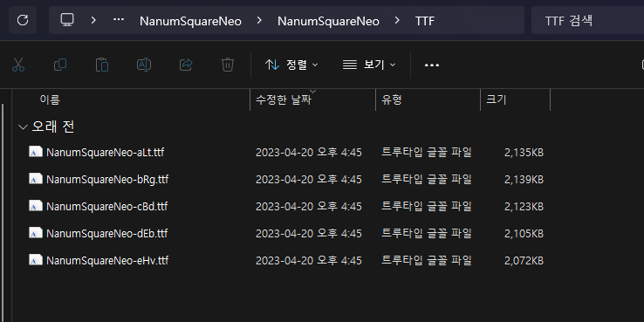Click the font file icon of NanumSquareNeo-bRg.ttf
Image resolution: width=644 pixels, height=322 pixels.
(36, 180)
